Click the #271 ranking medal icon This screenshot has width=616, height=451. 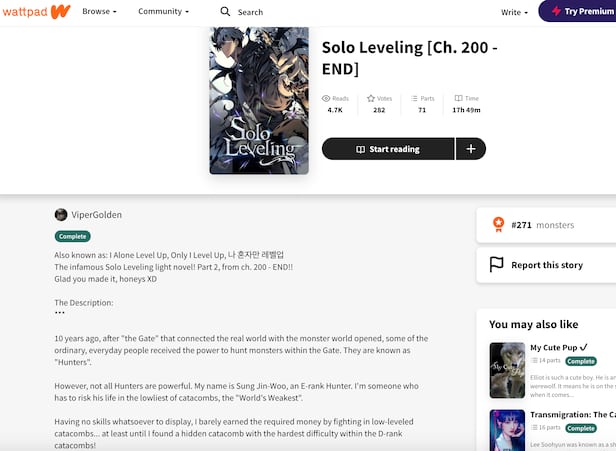click(497, 225)
